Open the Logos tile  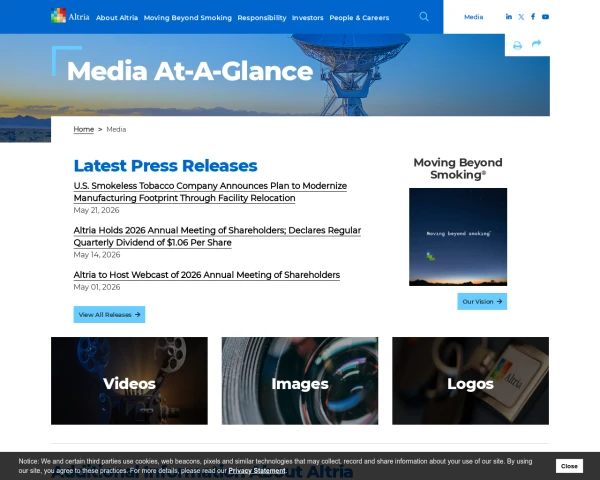[x=470, y=381]
